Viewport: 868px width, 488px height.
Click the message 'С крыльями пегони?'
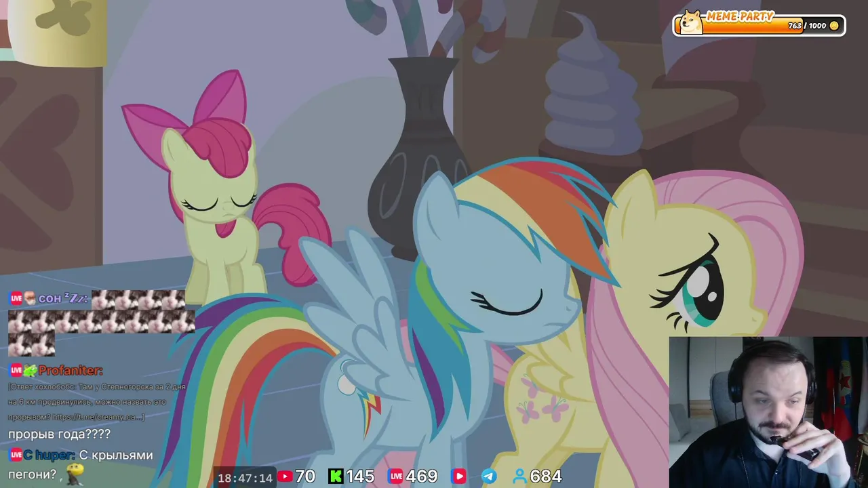tap(81, 465)
